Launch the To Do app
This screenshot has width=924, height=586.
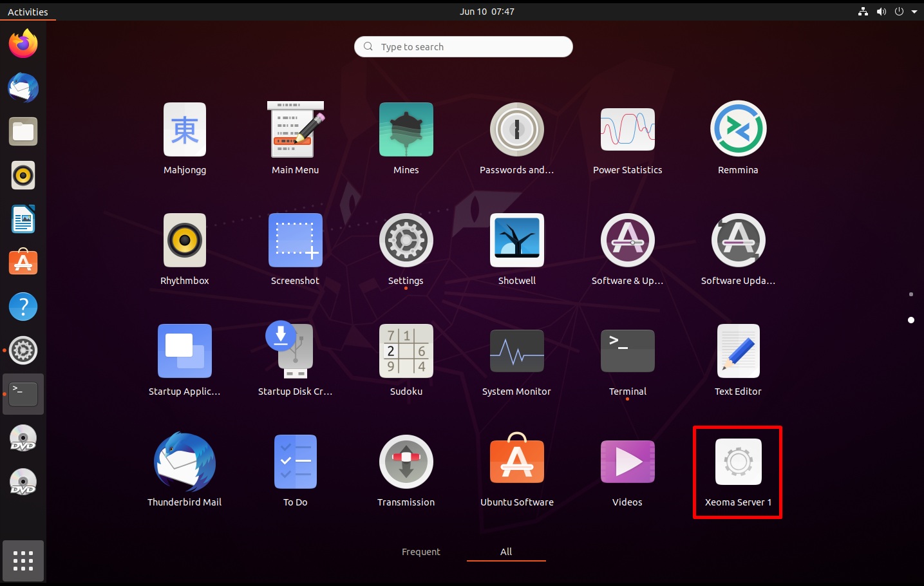(x=296, y=470)
